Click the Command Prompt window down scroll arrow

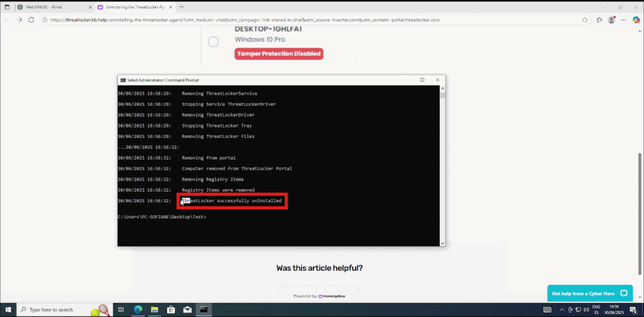click(x=442, y=243)
